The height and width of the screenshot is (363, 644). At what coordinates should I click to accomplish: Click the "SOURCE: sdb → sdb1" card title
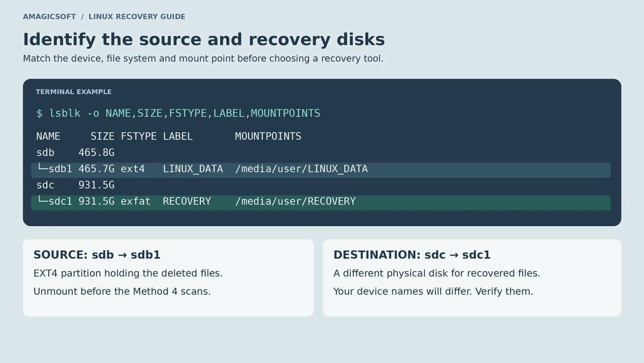97,255
